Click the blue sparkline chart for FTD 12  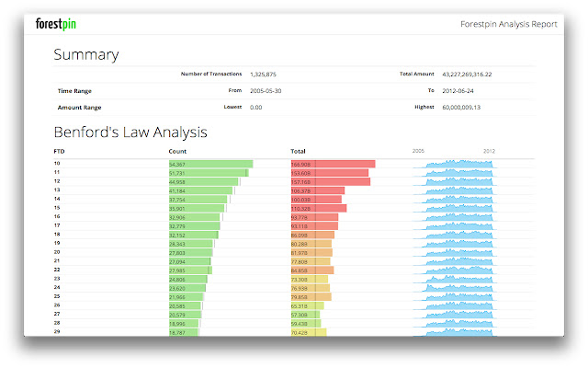coord(456,182)
